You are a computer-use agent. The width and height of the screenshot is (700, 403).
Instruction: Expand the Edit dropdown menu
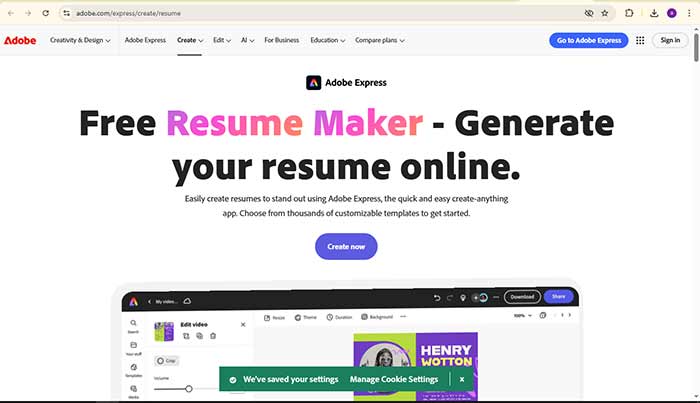[x=222, y=40]
